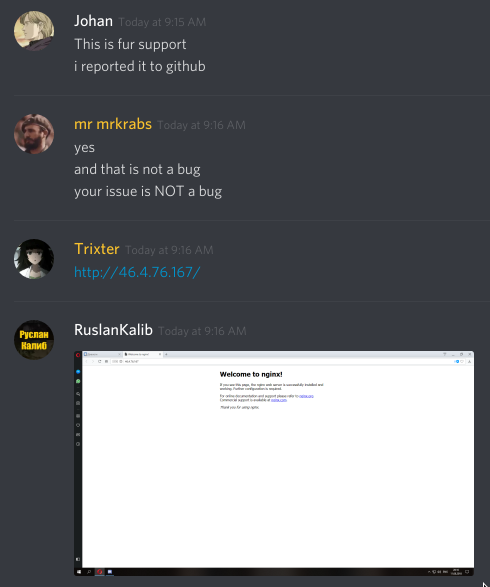Enlarge the nginx screenshot attachment

274,463
